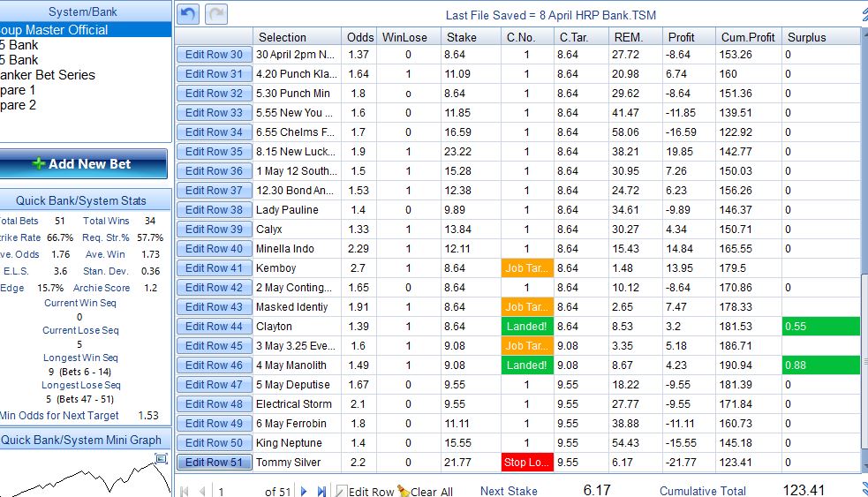Open Edit Row 51 button

point(215,463)
